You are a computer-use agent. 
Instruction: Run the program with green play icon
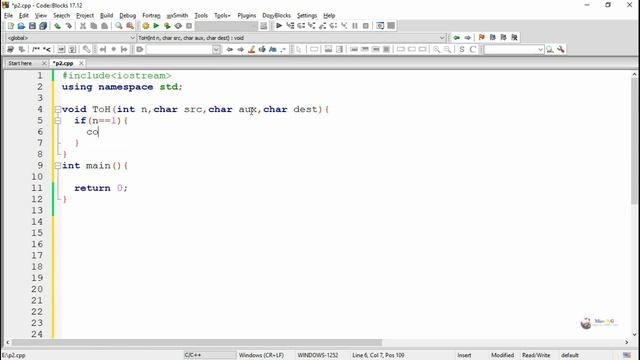(x=156, y=26)
